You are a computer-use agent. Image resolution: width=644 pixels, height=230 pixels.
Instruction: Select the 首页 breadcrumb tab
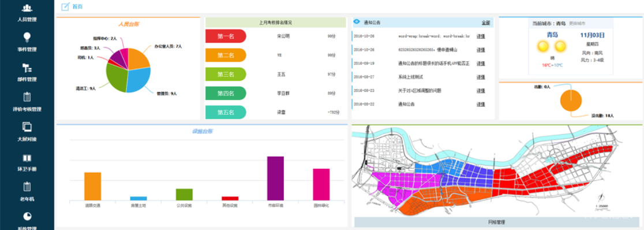(77, 6)
